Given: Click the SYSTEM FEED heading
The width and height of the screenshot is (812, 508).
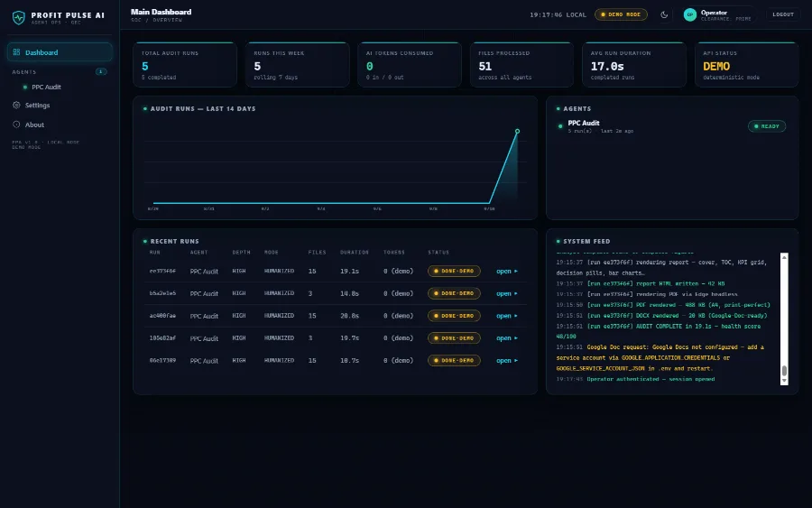Looking at the screenshot, I should click(586, 241).
